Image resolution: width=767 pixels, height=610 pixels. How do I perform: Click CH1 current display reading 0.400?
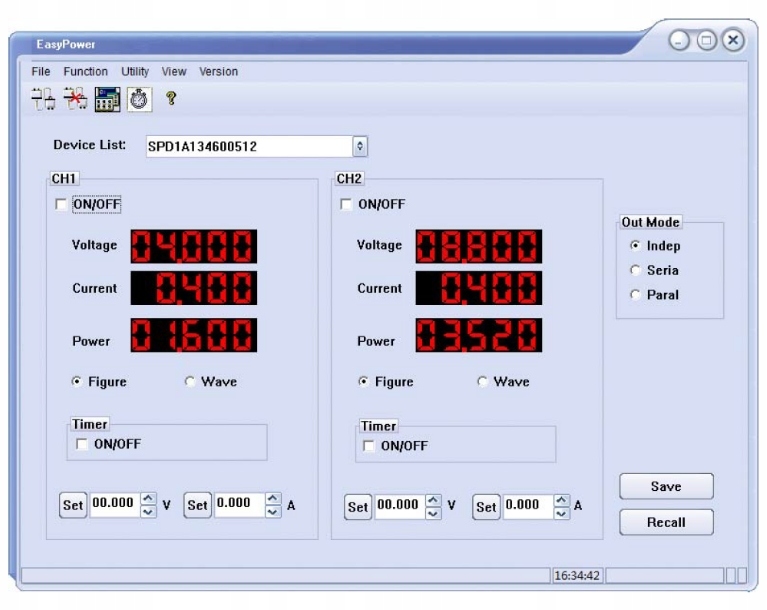(x=194, y=288)
